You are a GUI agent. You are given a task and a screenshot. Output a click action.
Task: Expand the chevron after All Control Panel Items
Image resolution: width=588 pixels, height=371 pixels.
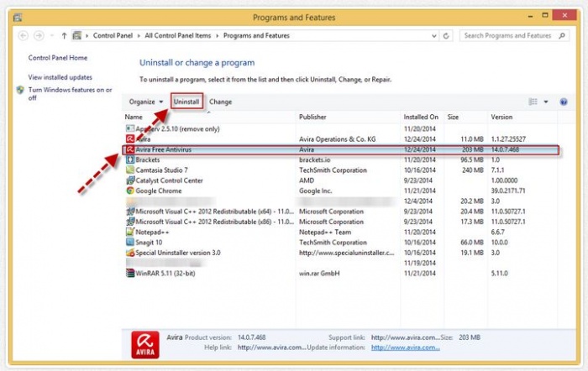point(217,35)
